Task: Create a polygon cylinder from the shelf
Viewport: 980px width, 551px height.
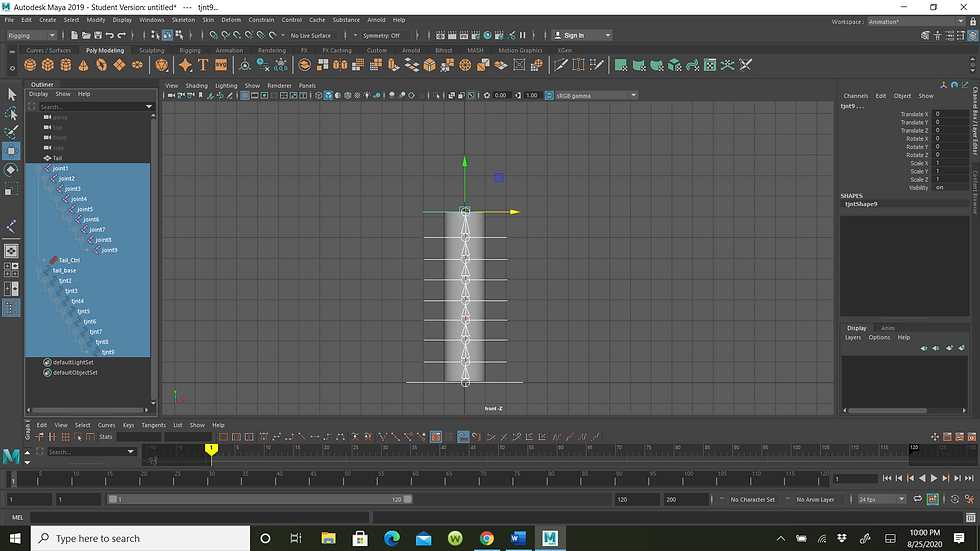Action: coord(66,65)
